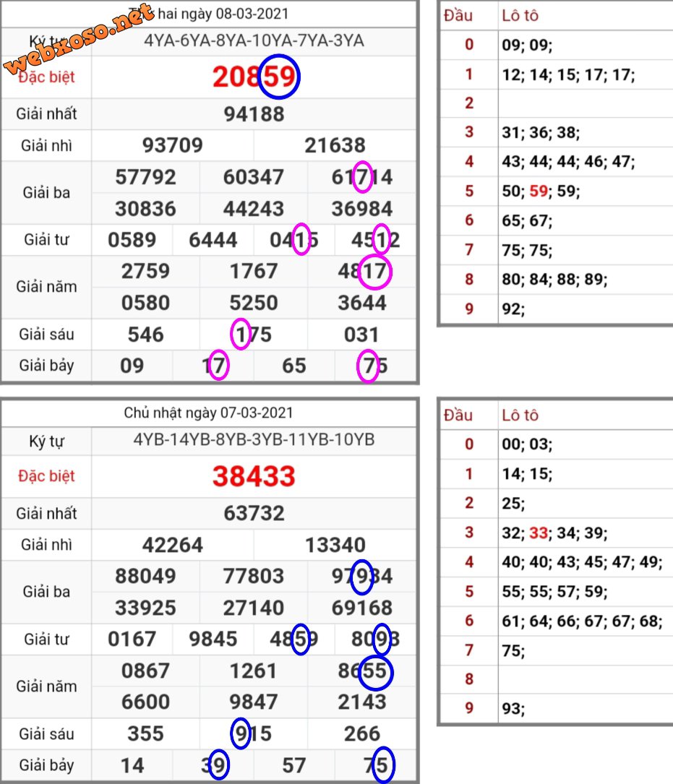Pick fifth prize number 1261

click(254, 671)
